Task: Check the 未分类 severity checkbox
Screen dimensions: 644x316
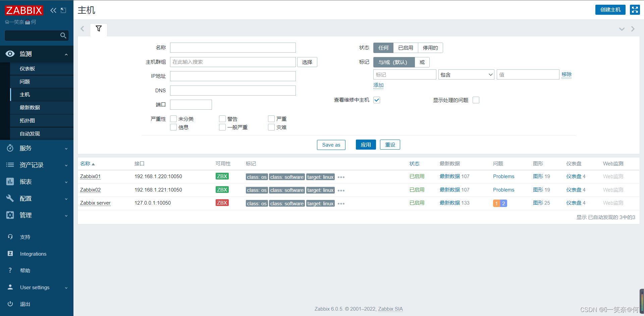Action: 173,119
